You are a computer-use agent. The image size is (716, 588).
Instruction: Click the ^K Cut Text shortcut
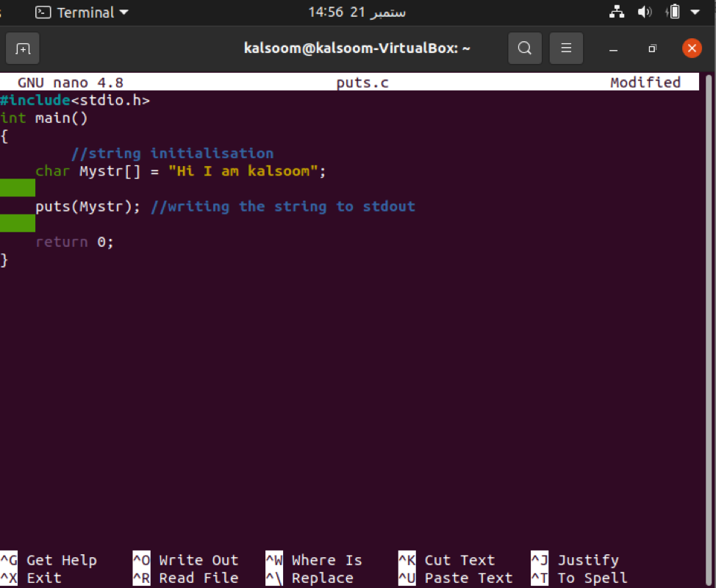click(447, 559)
